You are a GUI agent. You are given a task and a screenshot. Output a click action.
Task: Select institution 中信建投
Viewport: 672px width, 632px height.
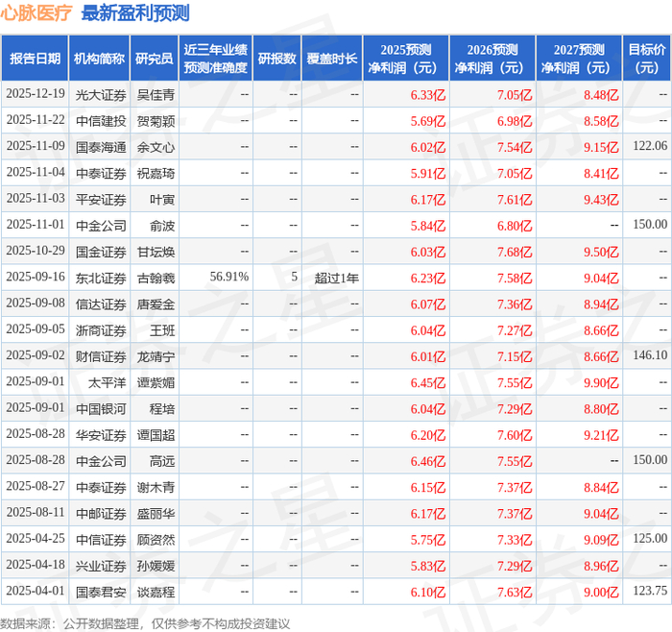(101, 121)
